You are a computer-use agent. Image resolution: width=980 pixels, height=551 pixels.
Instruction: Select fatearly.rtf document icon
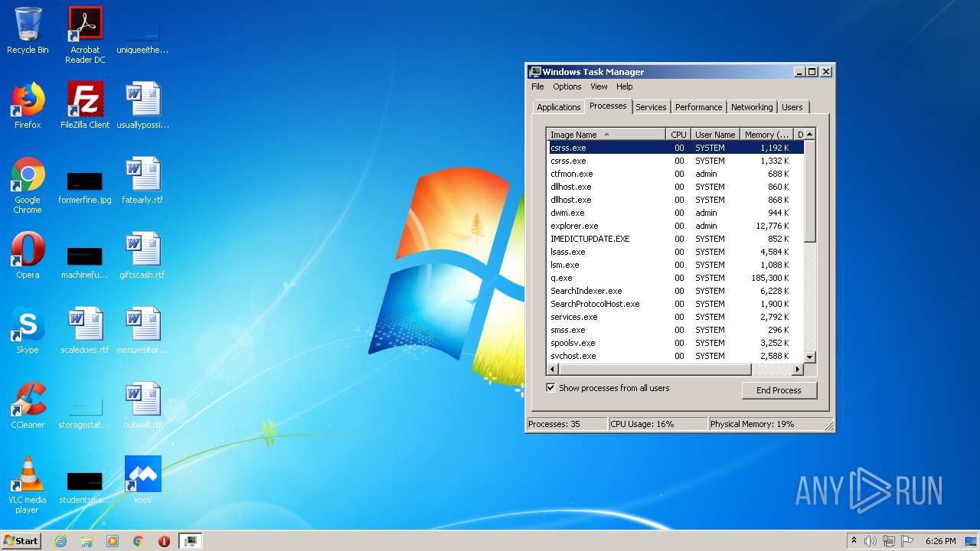coord(142,181)
